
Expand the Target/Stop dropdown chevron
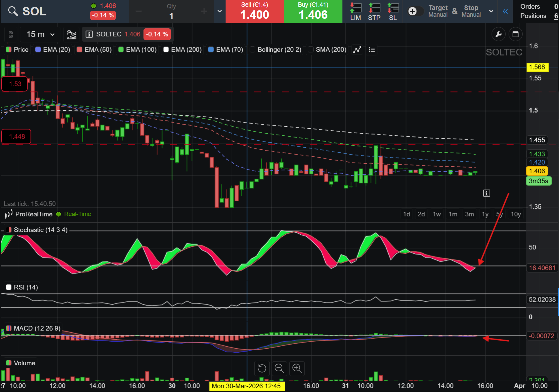click(x=491, y=11)
